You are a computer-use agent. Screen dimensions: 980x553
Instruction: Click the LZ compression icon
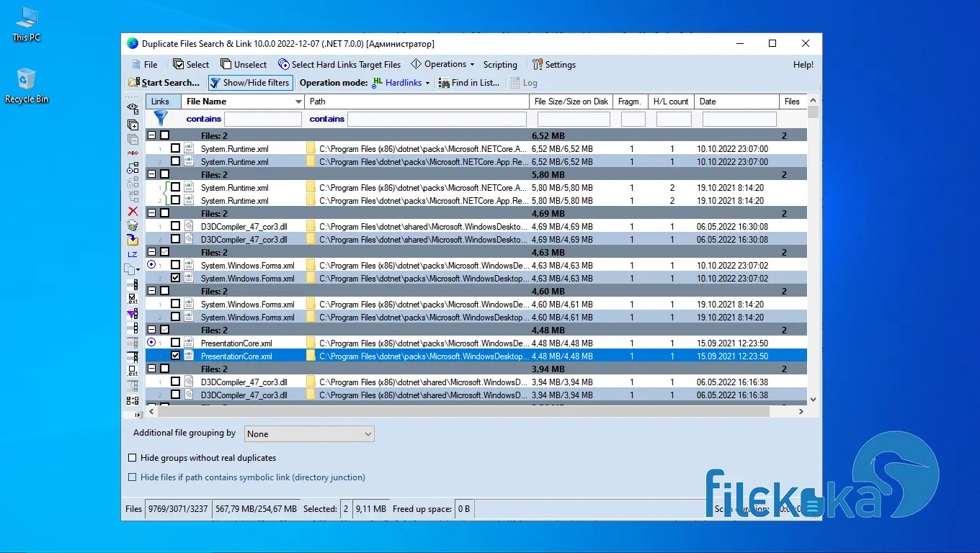pos(133,255)
